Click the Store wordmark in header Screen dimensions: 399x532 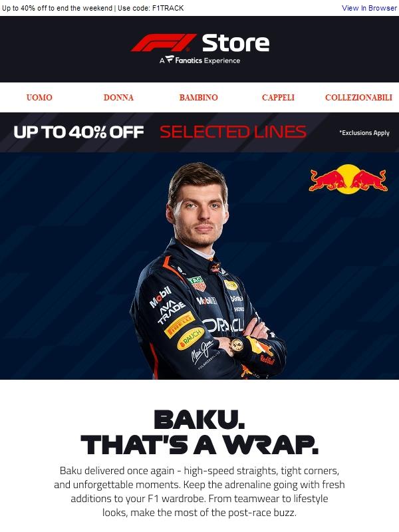coord(236,43)
